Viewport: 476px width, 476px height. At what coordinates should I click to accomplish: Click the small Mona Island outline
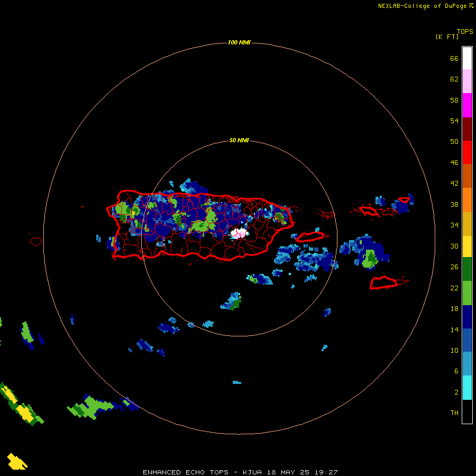click(x=36, y=241)
